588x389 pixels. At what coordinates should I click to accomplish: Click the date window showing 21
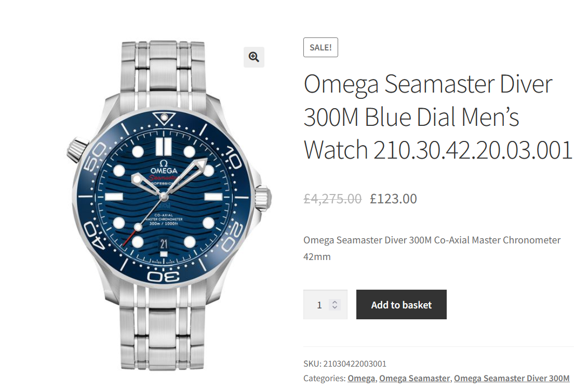[164, 243]
